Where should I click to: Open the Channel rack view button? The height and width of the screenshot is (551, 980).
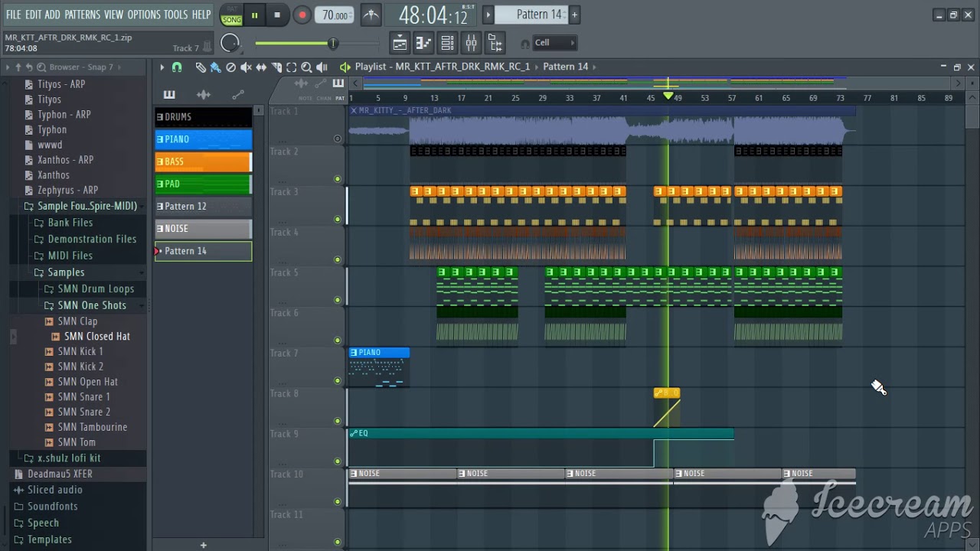tap(447, 43)
